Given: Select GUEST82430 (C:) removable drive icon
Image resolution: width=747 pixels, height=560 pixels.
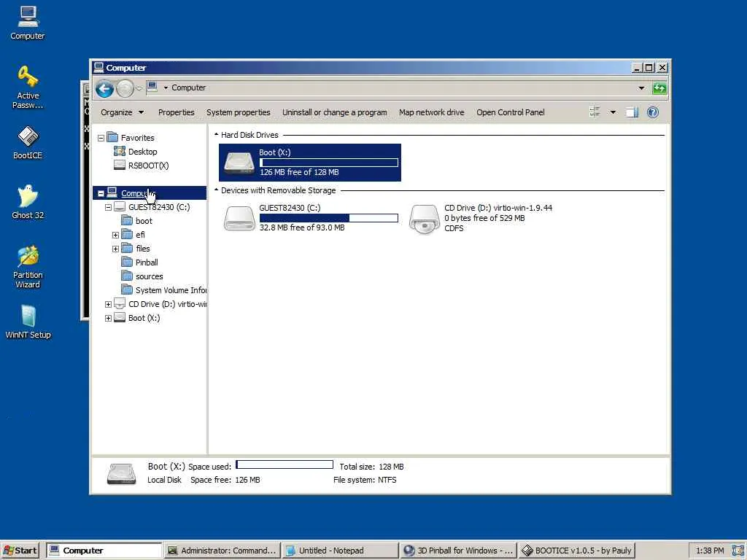Looking at the screenshot, I should [x=239, y=218].
